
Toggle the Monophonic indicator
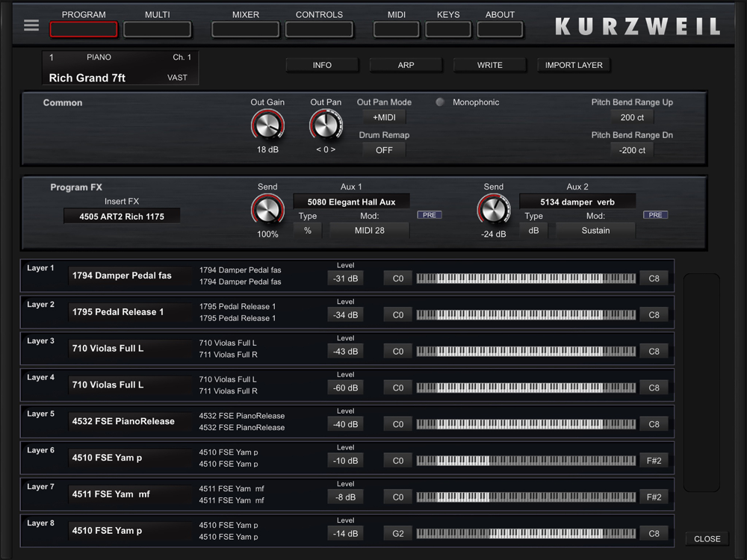pos(440,102)
